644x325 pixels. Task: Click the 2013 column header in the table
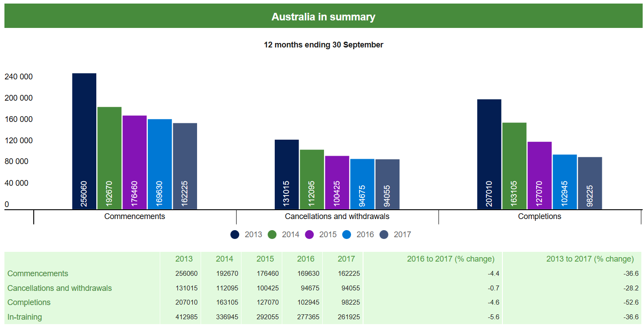click(x=184, y=259)
